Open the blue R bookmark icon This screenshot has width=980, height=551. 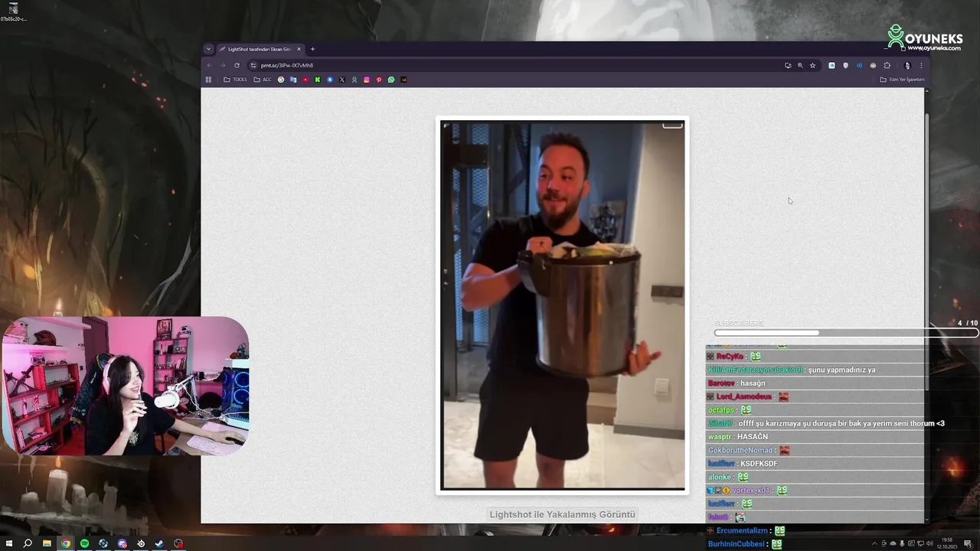(x=330, y=80)
